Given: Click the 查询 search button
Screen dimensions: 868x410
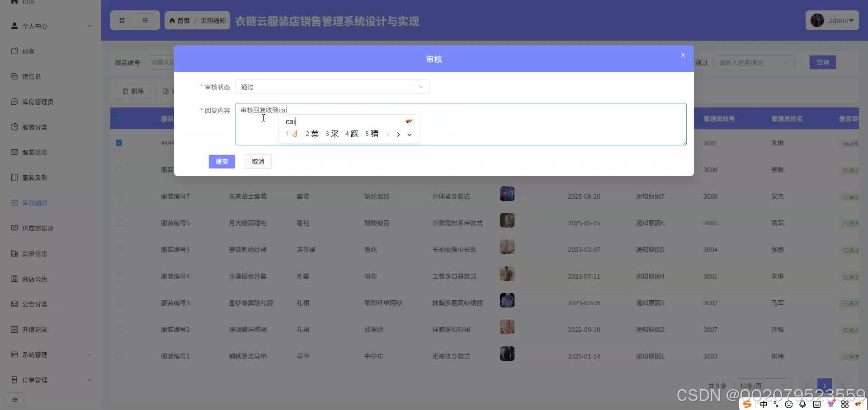Looking at the screenshot, I should tap(822, 62).
